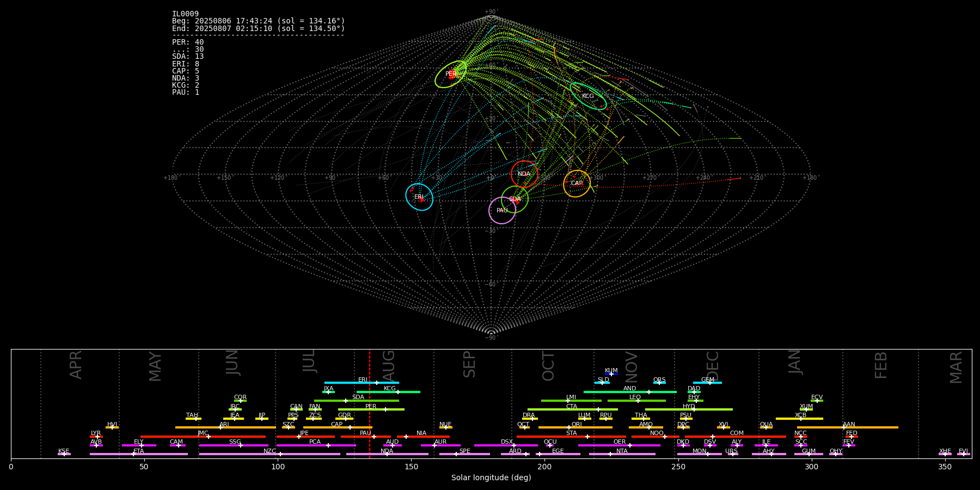Select the OER shower bar on the timeline
Screen dimensions: 980x490
[x=619, y=445]
